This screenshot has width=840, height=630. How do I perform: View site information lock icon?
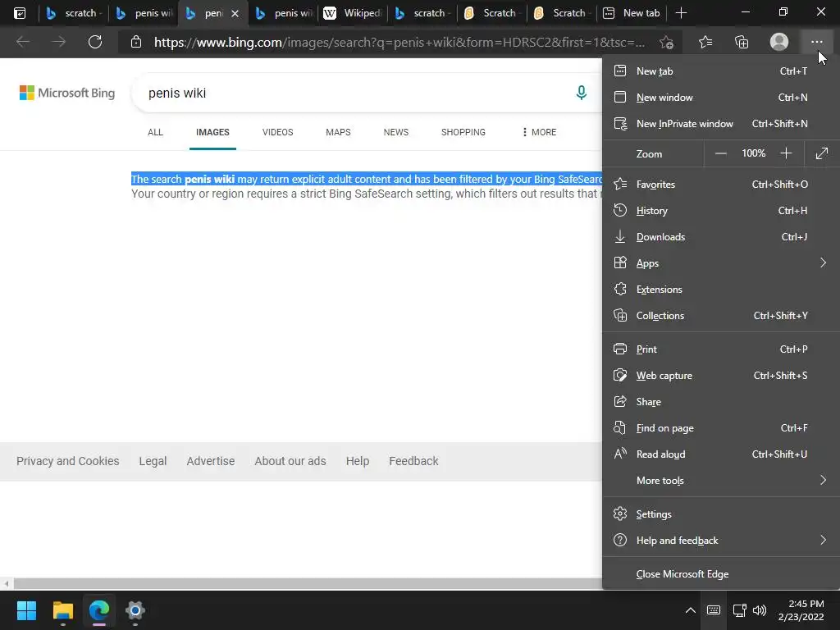136,42
